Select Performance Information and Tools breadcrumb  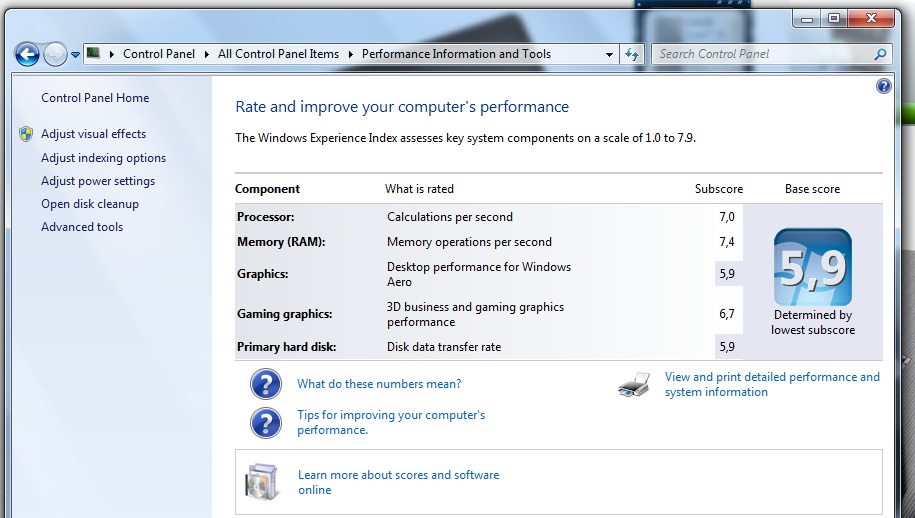(x=456, y=54)
